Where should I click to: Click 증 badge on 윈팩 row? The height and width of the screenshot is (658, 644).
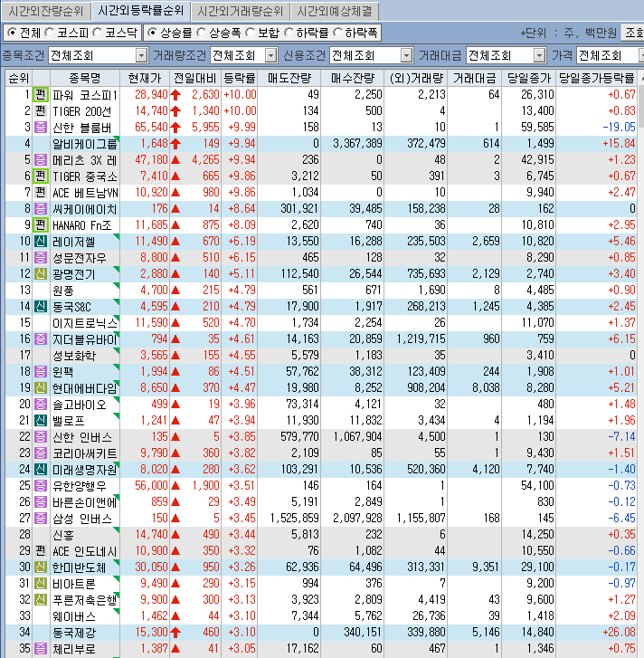40,371
